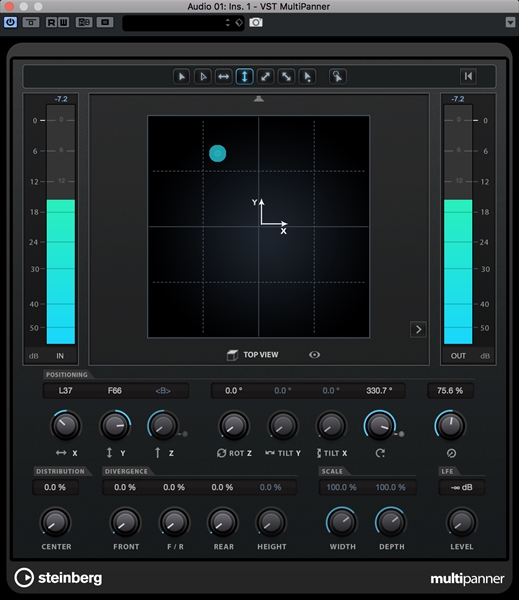This screenshot has width=519, height=600.
Task: Click the OUT level meter bar
Action: (458, 224)
